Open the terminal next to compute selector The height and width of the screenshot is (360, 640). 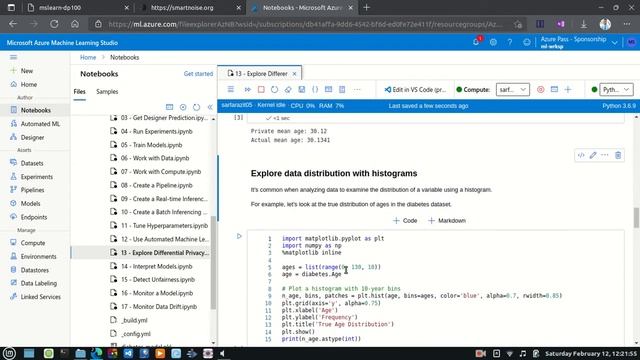point(554,89)
